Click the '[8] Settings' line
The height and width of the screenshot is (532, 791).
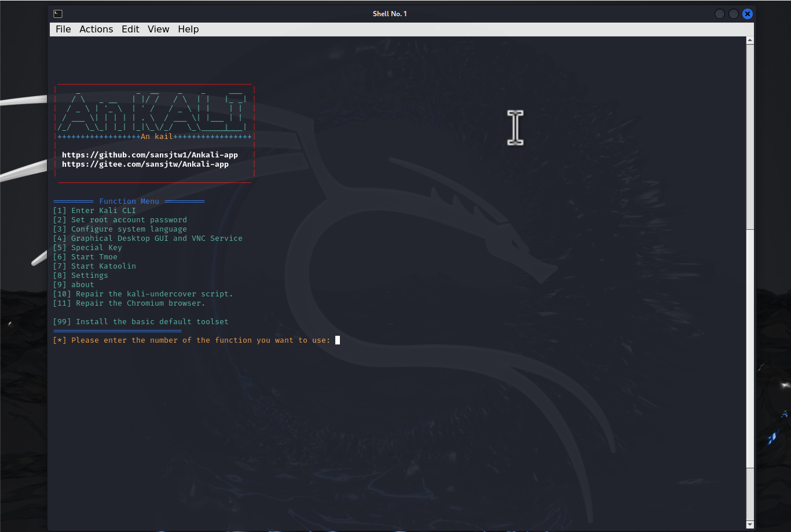click(x=80, y=276)
